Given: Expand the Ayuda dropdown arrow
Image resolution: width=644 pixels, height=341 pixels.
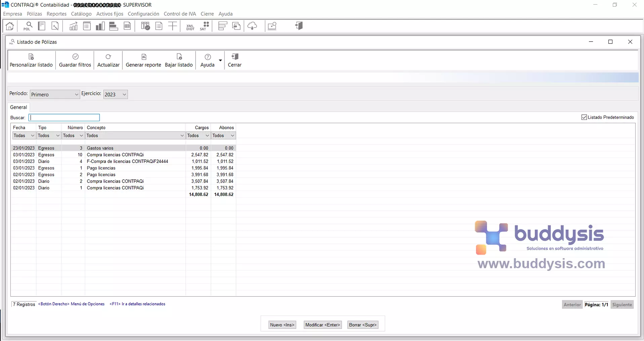Looking at the screenshot, I should coord(220,60).
